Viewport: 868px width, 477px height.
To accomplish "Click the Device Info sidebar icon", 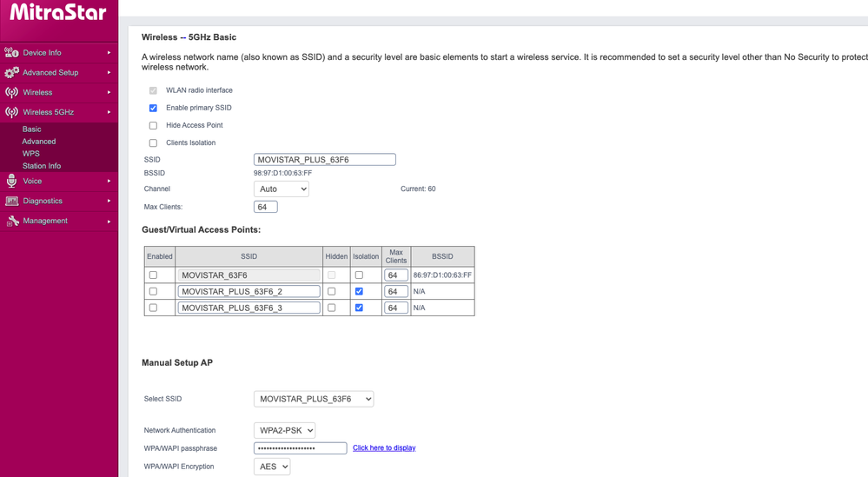I will click(x=11, y=53).
